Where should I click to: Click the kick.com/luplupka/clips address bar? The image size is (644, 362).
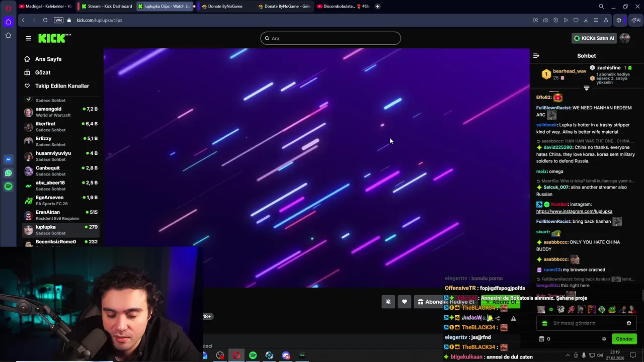pyautogui.click(x=99, y=20)
